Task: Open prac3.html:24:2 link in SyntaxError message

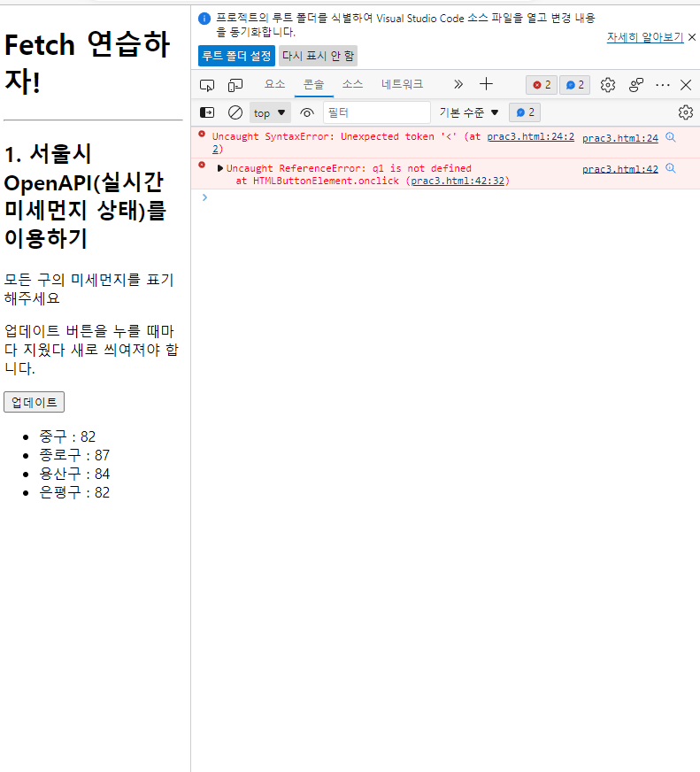Action: (x=531, y=137)
